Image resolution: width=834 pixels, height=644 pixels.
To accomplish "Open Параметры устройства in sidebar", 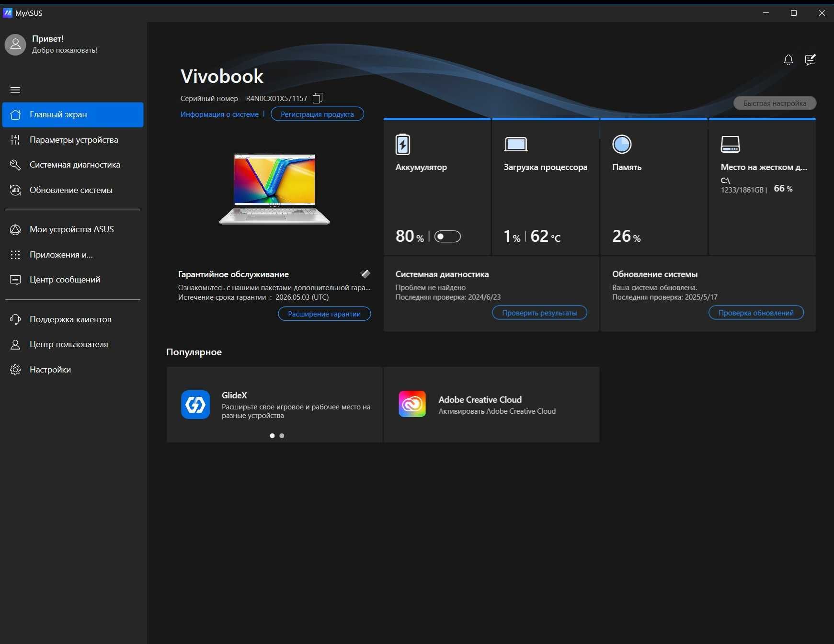I will coord(73,140).
